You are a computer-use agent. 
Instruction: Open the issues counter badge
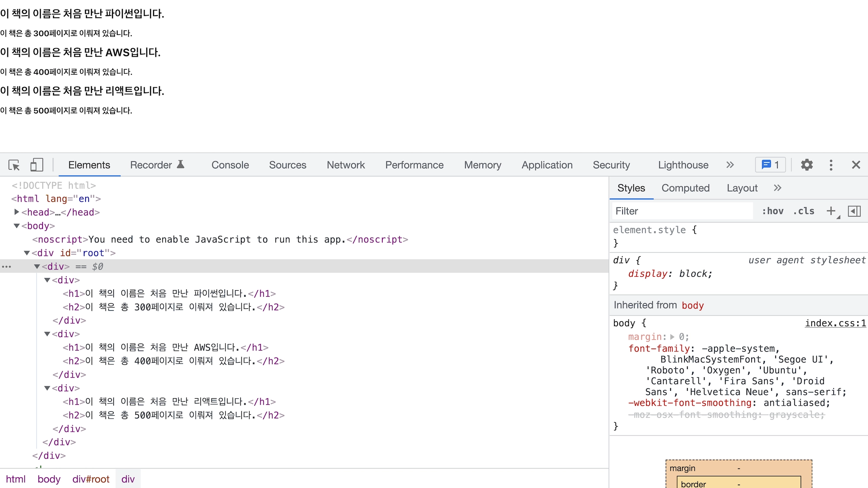[x=770, y=165]
